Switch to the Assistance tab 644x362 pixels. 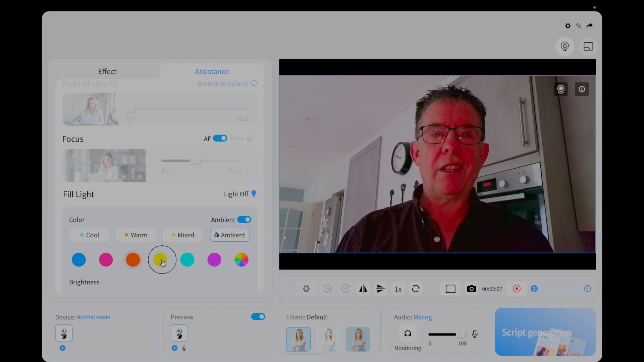(212, 71)
